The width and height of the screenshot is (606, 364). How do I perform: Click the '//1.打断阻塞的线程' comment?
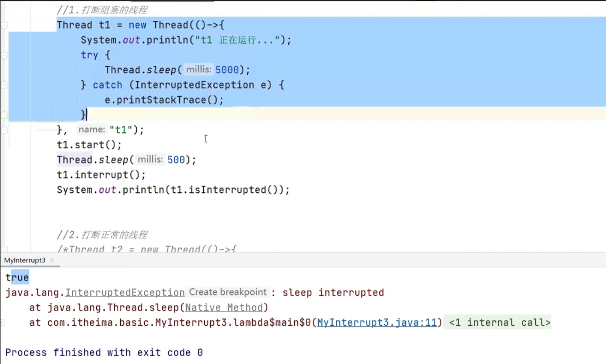tap(102, 10)
